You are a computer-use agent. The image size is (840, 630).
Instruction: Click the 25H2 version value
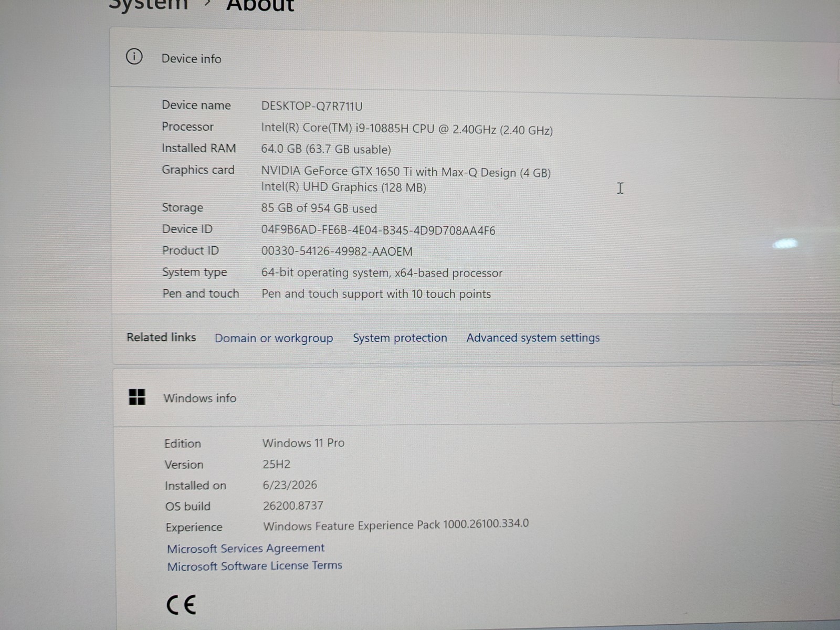point(277,464)
